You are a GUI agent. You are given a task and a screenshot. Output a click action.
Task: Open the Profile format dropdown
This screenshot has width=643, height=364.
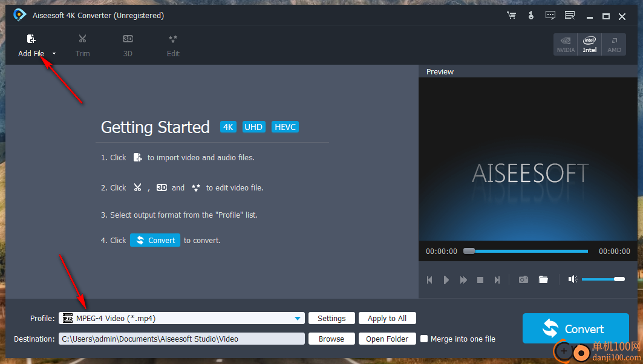coord(298,319)
